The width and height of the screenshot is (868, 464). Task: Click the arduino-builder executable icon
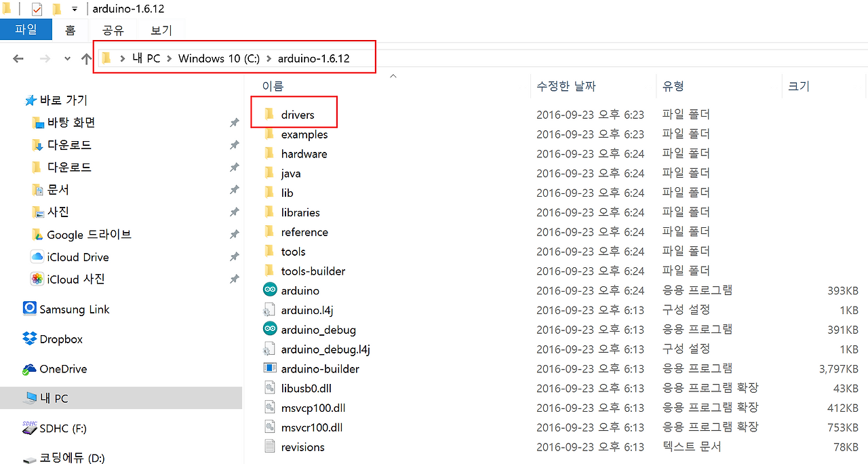click(270, 368)
